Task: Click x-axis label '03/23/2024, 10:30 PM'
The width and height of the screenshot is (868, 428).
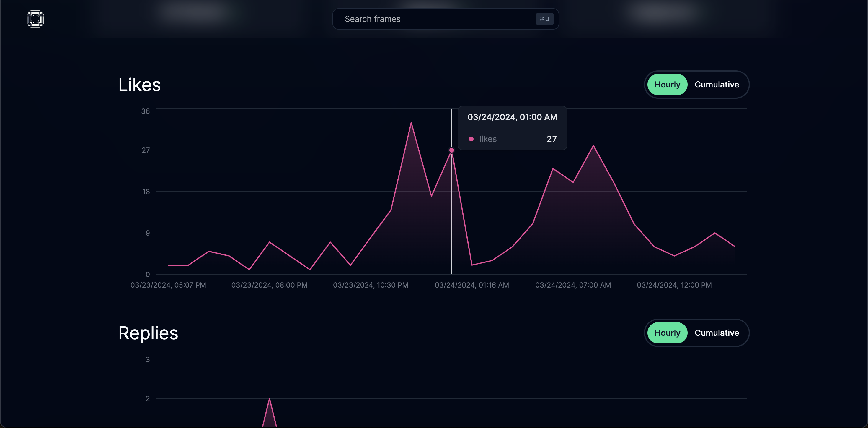Action: point(371,285)
